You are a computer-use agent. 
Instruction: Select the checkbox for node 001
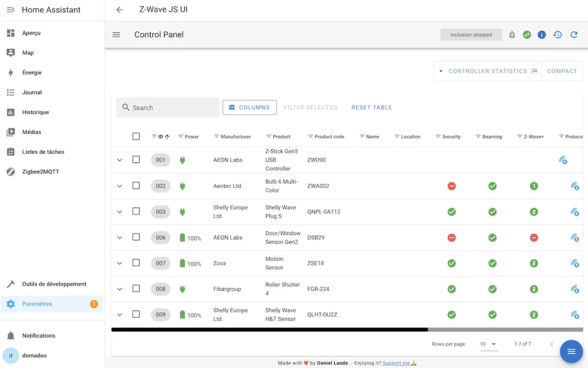point(136,160)
